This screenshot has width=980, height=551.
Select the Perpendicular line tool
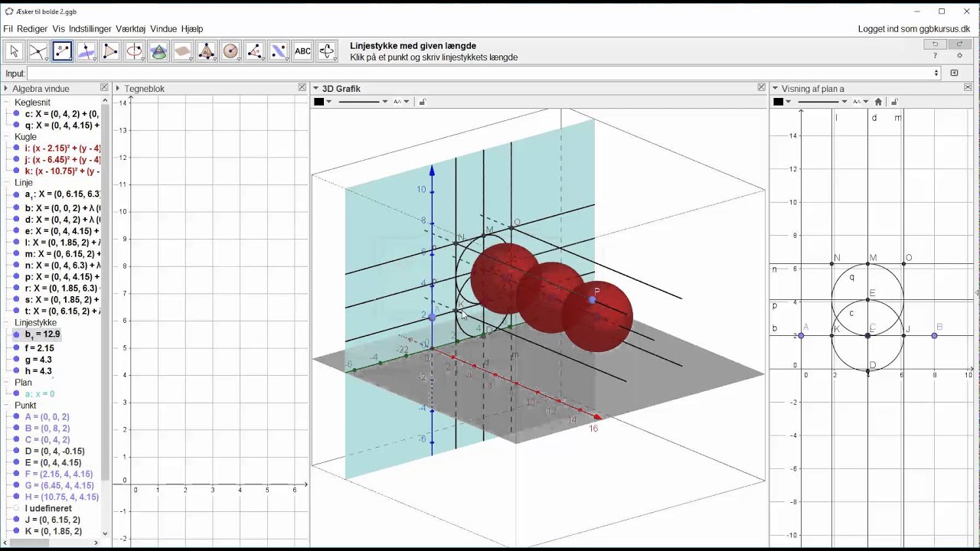(x=86, y=51)
